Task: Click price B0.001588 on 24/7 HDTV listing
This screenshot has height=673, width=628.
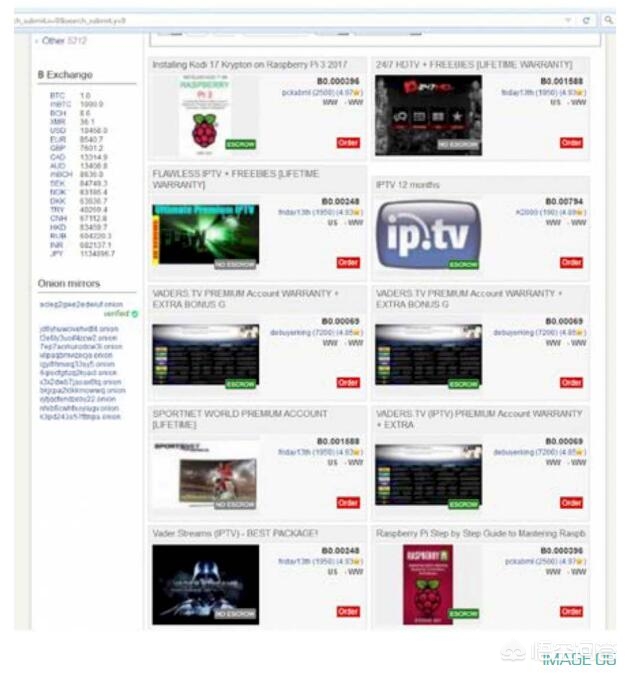Action: 561,81
